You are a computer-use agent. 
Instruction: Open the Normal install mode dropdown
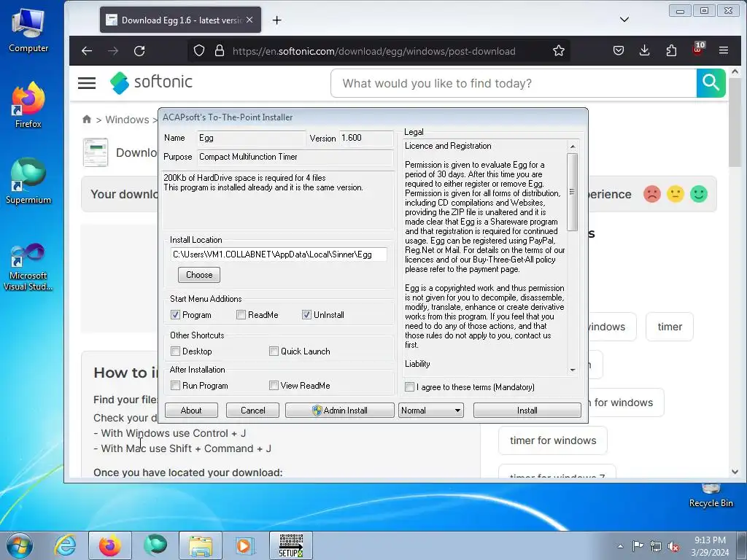[x=430, y=410]
